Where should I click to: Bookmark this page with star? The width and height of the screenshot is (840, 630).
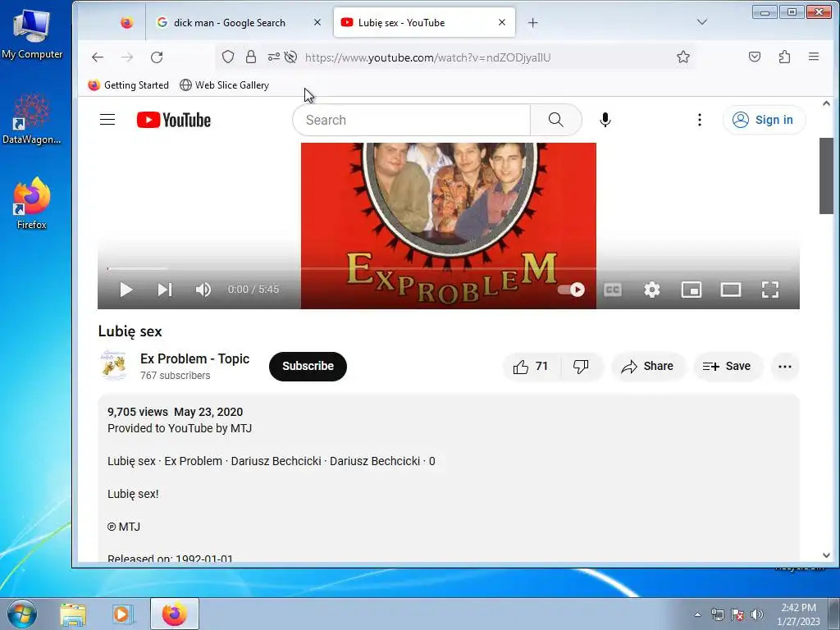(x=683, y=57)
